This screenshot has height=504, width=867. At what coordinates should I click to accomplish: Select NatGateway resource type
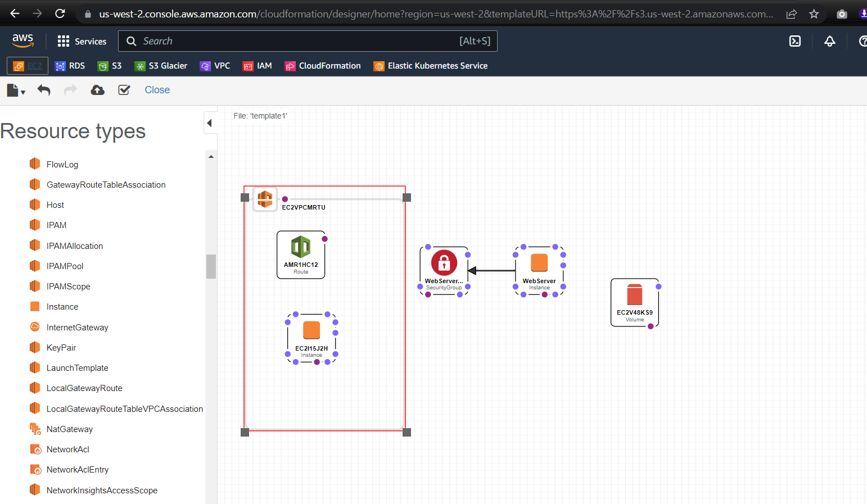[70, 429]
